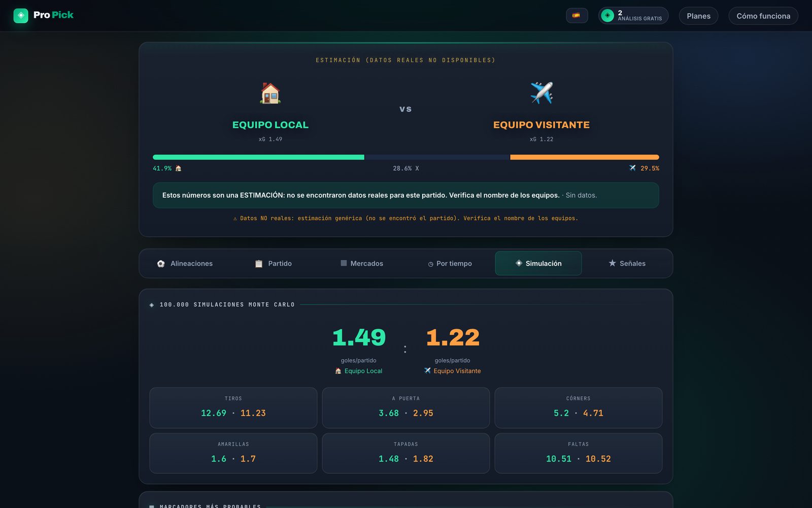Click the star icon on Señales tab
Screen dimensions: 812x508
pos(612,263)
